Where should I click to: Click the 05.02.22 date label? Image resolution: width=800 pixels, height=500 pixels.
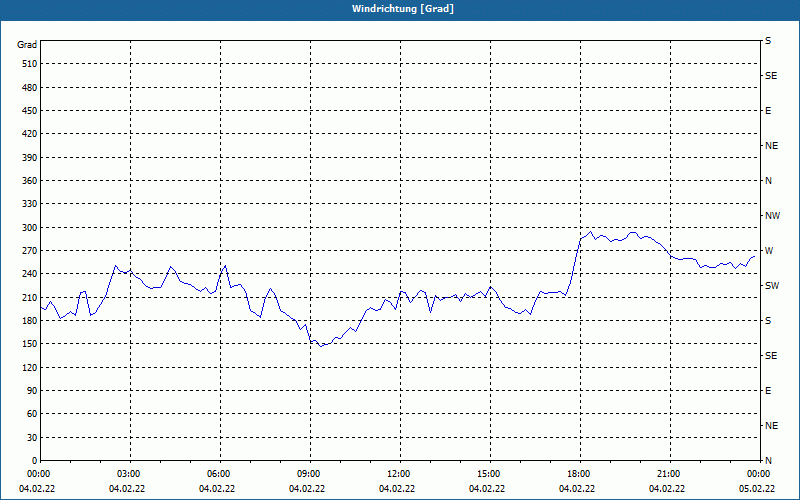click(757, 489)
